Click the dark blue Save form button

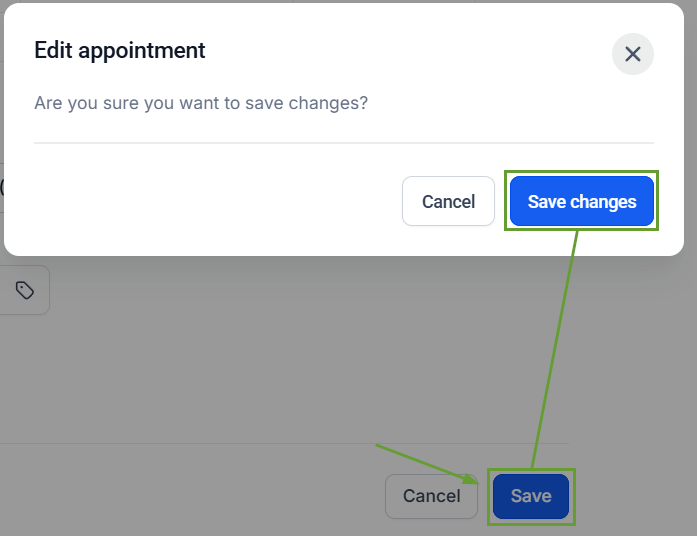pos(531,496)
